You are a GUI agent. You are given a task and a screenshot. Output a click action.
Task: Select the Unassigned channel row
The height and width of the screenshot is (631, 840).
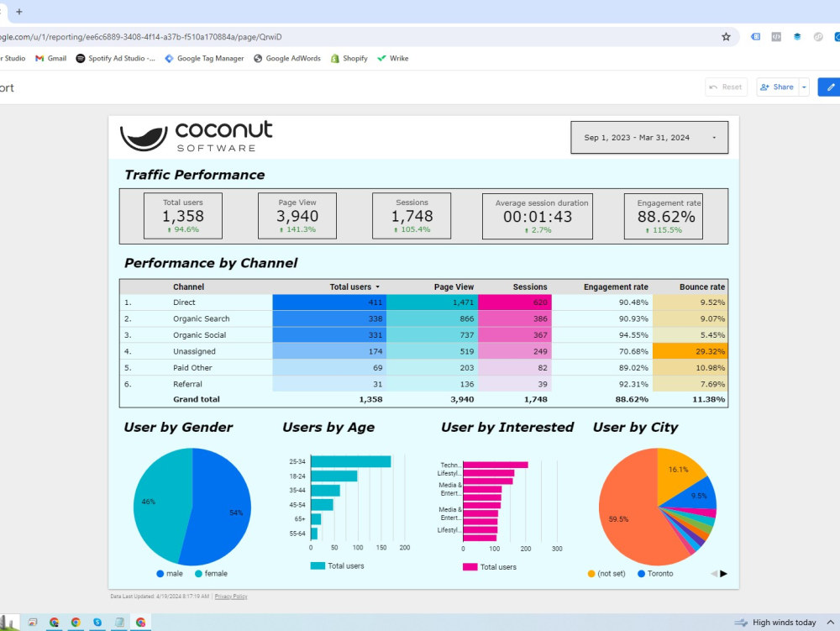tap(423, 351)
